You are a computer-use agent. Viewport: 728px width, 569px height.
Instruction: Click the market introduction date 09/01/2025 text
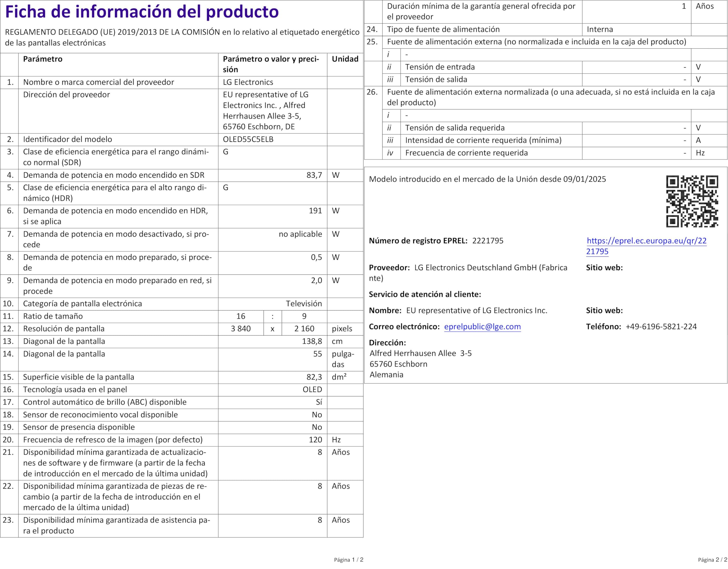point(584,179)
